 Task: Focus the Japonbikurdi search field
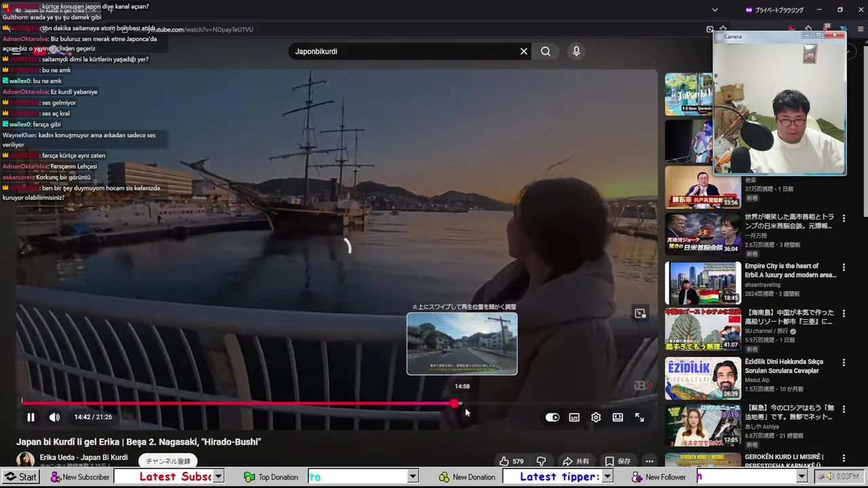pyautogui.click(x=403, y=52)
